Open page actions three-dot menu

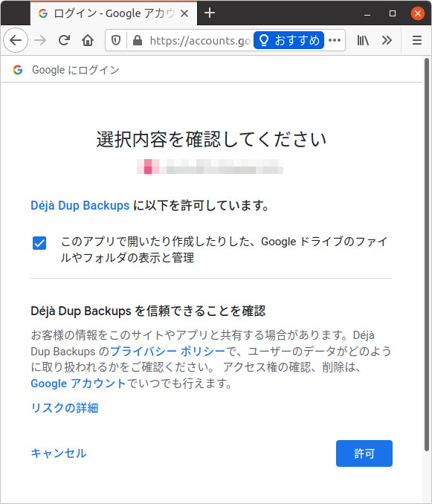[x=335, y=40]
